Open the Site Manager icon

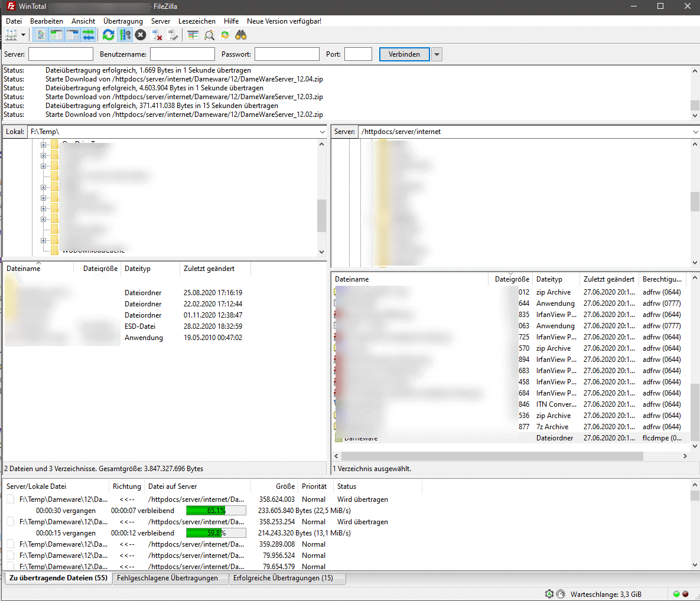click(x=11, y=35)
